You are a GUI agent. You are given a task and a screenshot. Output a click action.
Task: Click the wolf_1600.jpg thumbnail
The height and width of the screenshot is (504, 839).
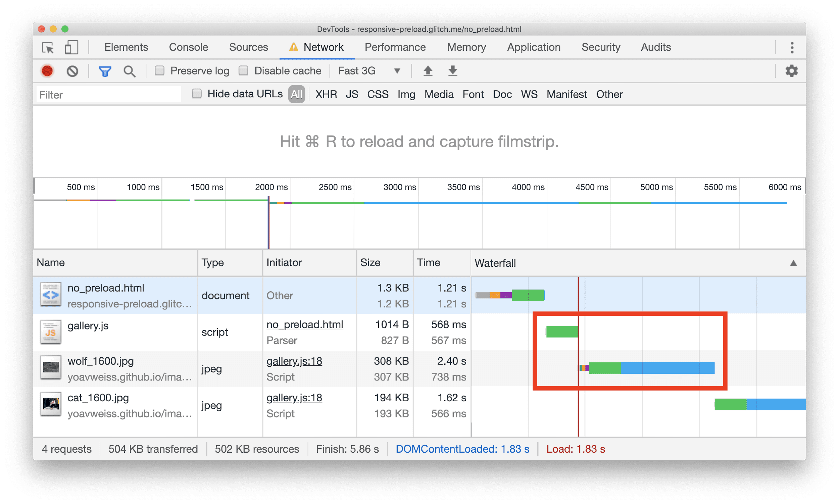click(x=50, y=368)
